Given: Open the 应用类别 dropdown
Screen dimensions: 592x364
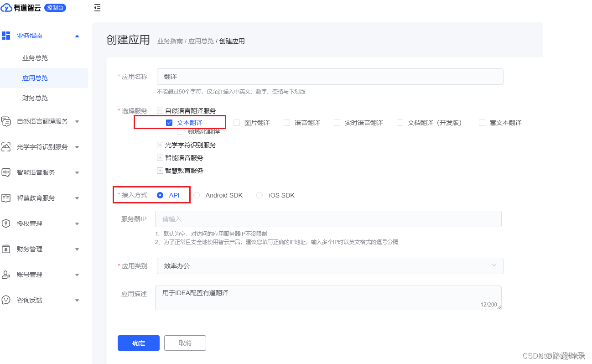Looking at the screenshot, I should 330,266.
